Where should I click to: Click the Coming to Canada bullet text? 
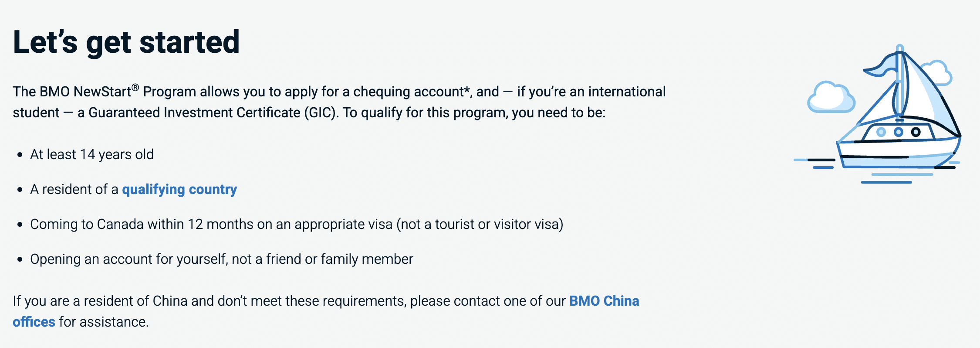pos(296,224)
